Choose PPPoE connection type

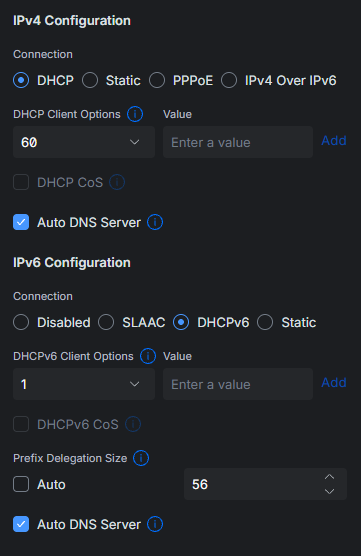(157, 80)
